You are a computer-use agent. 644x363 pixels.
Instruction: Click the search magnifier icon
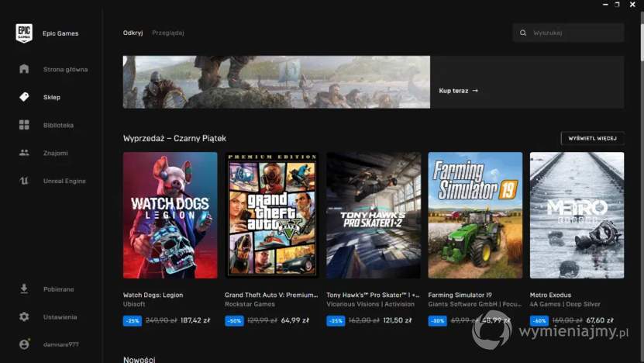point(523,33)
